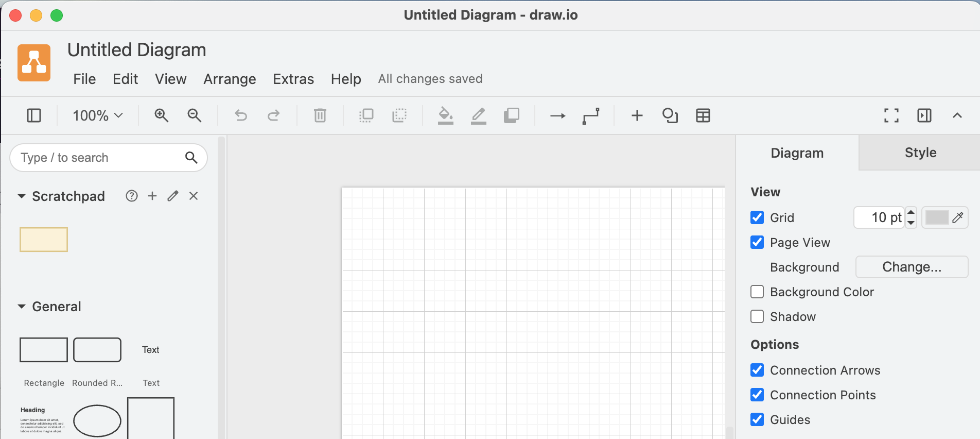
Task: Switch to the Style tab
Action: click(920, 153)
